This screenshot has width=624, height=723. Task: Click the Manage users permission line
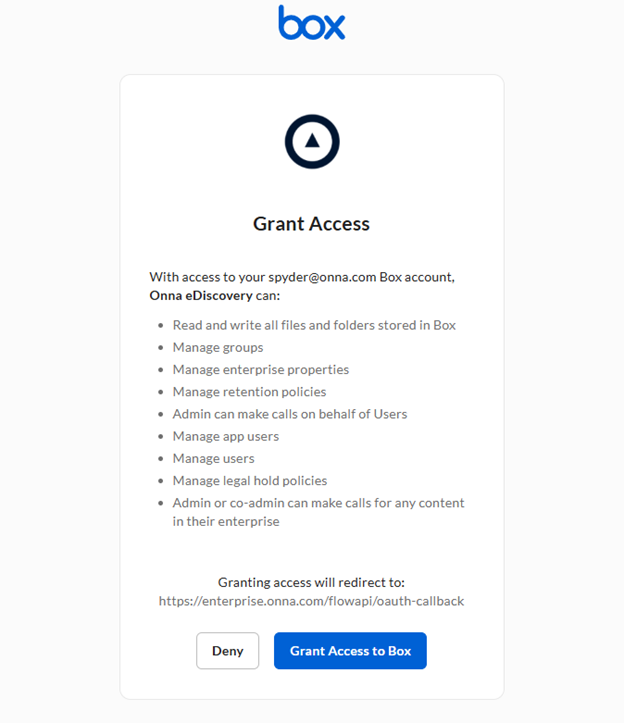(x=213, y=458)
